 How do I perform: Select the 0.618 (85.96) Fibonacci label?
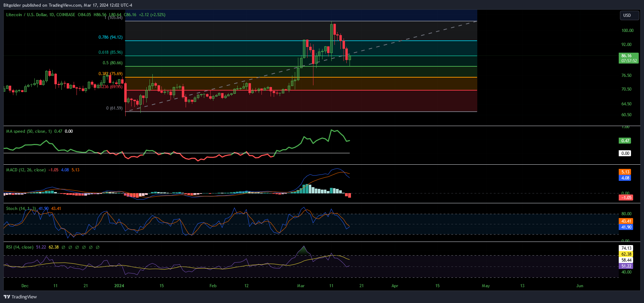(x=111, y=52)
